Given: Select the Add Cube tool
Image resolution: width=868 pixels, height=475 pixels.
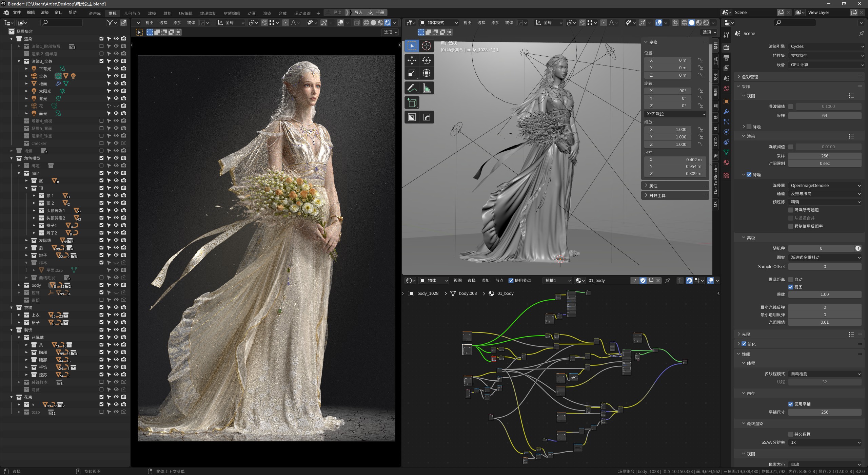Looking at the screenshot, I should pyautogui.click(x=412, y=102).
